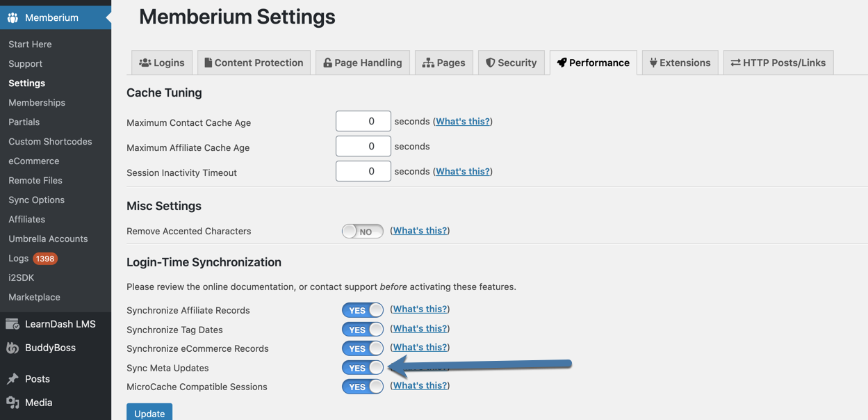Click the Media sidebar icon
868x420 pixels.
coord(13,403)
